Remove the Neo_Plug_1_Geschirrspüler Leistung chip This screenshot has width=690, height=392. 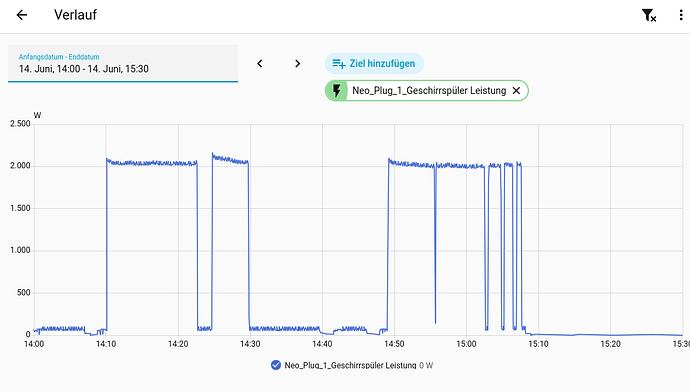click(516, 91)
